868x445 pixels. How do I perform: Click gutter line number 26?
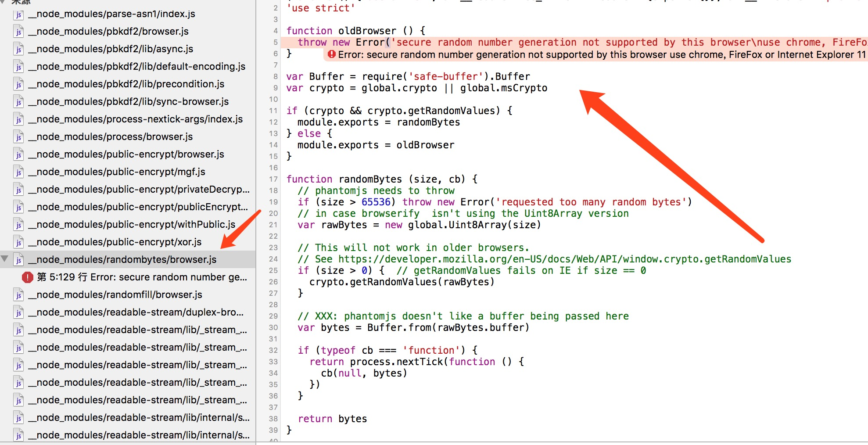[x=273, y=282]
